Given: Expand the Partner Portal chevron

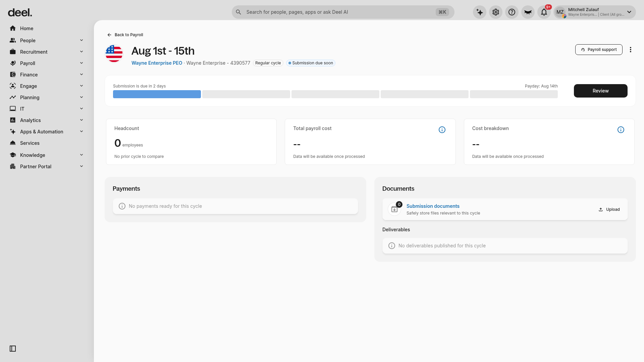Looking at the screenshot, I should (82, 166).
